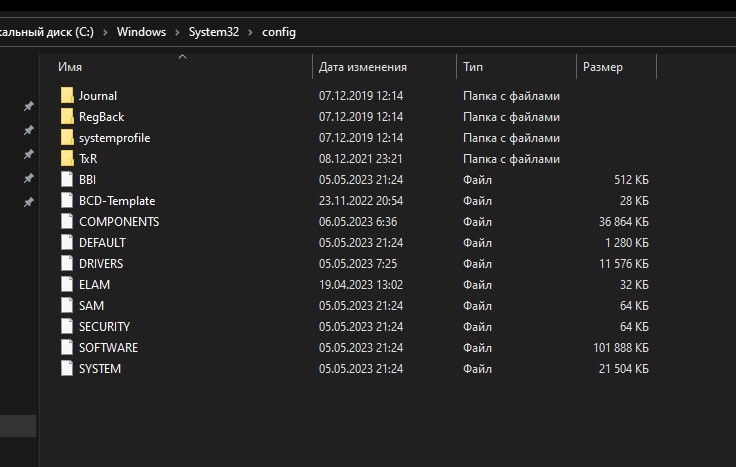The height and width of the screenshot is (467, 736).
Task: Click the size 32 КБ
Action: click(x=634, y=285)
